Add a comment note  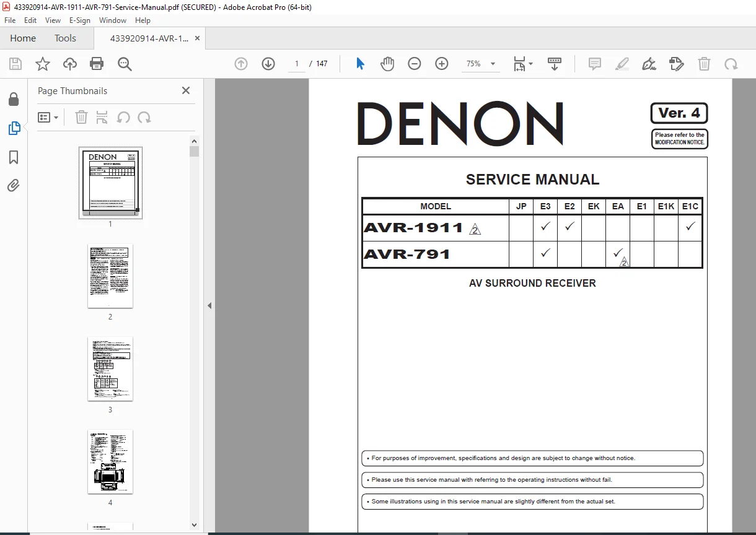tap(595, 64)
